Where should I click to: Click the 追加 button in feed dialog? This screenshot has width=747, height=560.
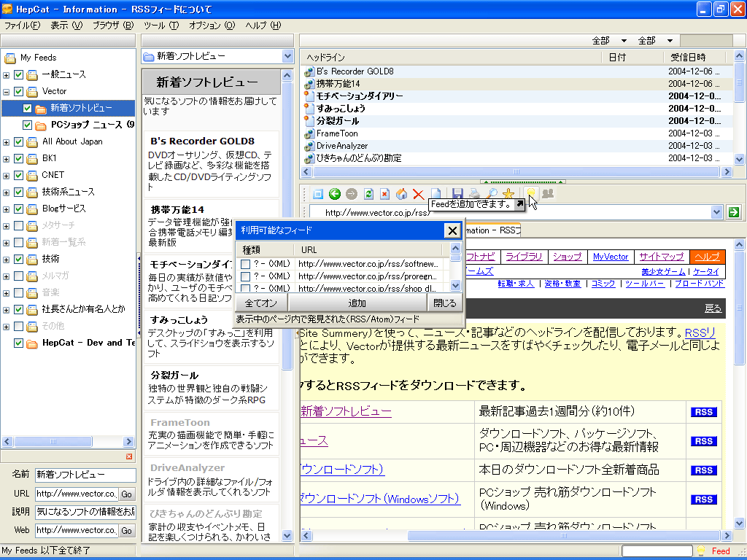357,303
